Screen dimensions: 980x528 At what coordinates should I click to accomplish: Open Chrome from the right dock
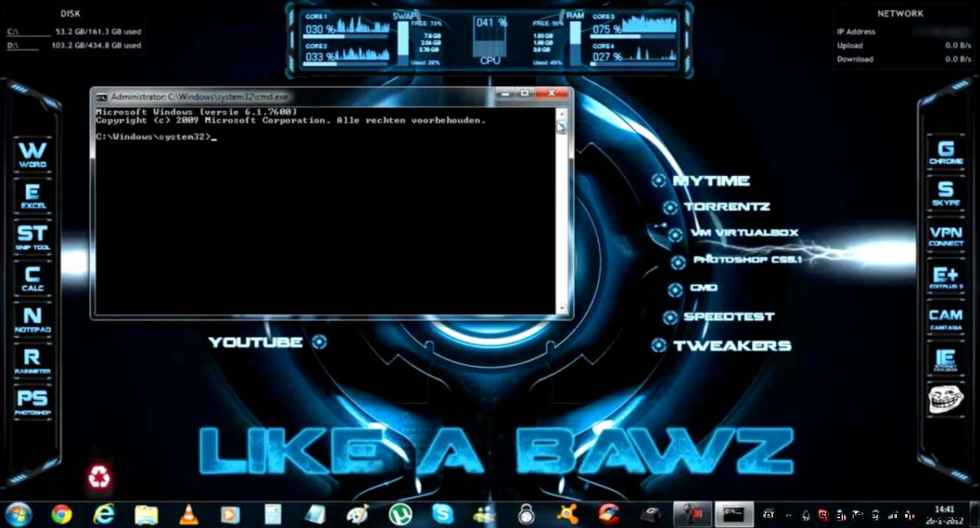pos(946,152)
